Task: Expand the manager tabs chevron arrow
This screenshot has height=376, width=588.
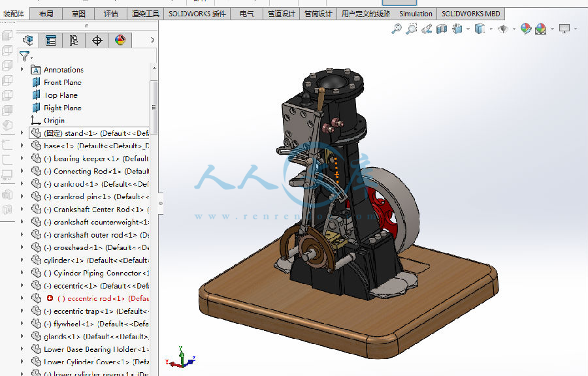Action: pos(152,40)
